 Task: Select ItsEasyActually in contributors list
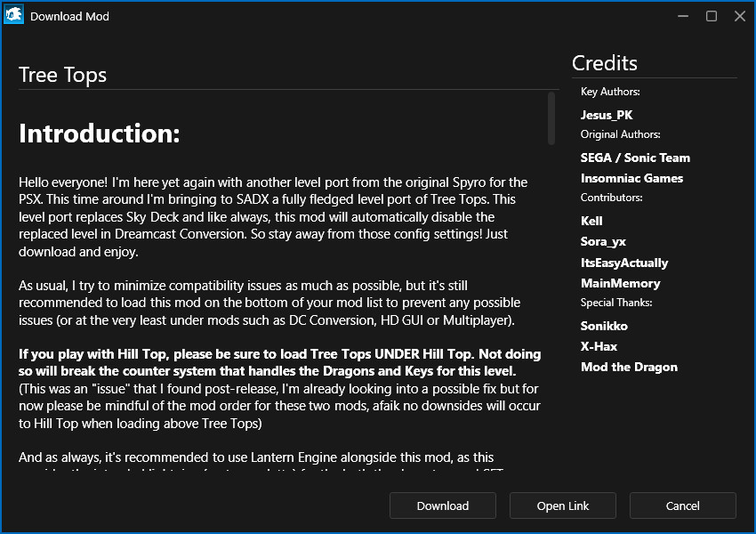pos(624,263)
